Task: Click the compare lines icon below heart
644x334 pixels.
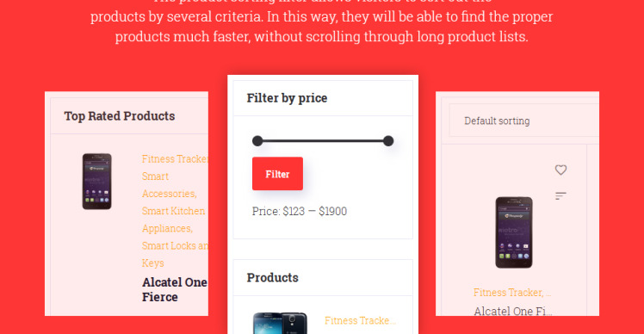Action: pyautogui.click(x=560, y=195)
